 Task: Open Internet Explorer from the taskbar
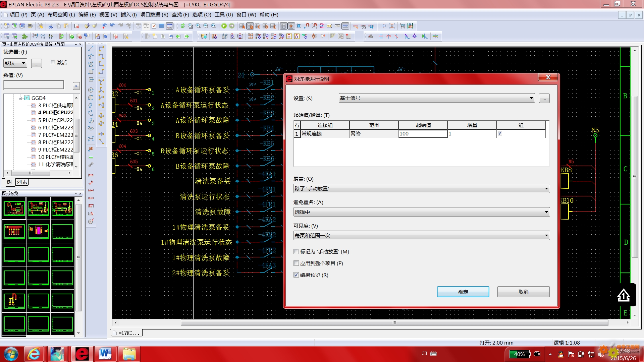(34, 354)
